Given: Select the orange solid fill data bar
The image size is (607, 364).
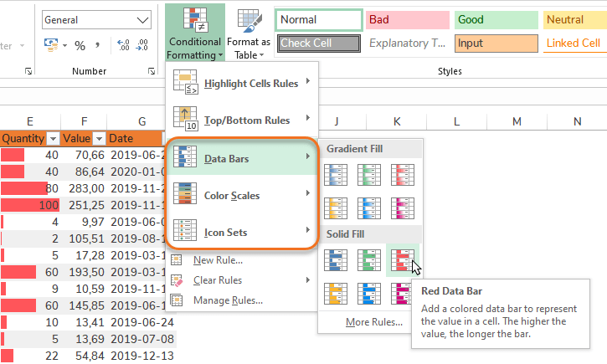Looking at the screenshot, I should click(337, 293).
